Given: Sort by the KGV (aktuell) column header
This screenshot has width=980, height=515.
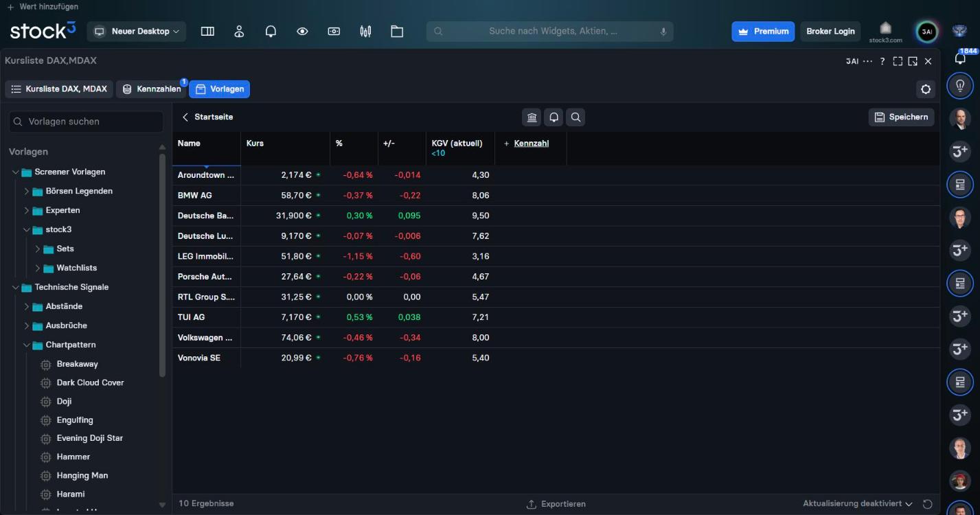Looking at the screenshot, I should [457, 144].
